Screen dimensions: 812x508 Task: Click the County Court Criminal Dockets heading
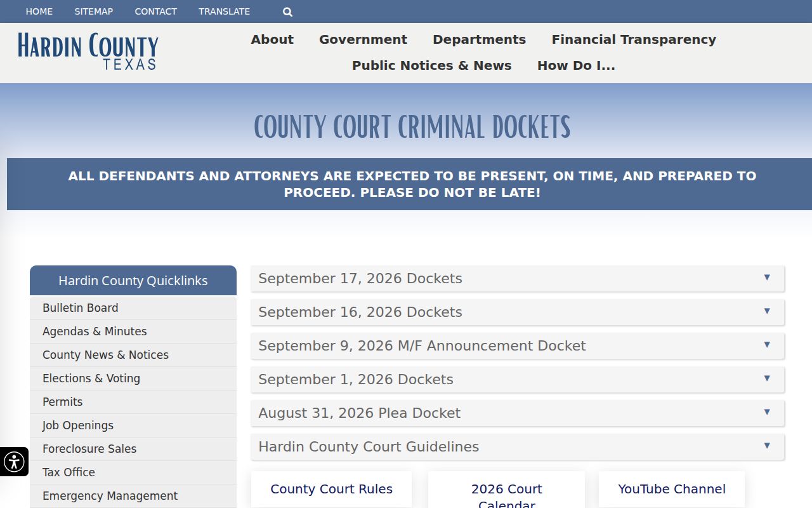[x=412, y=127]
